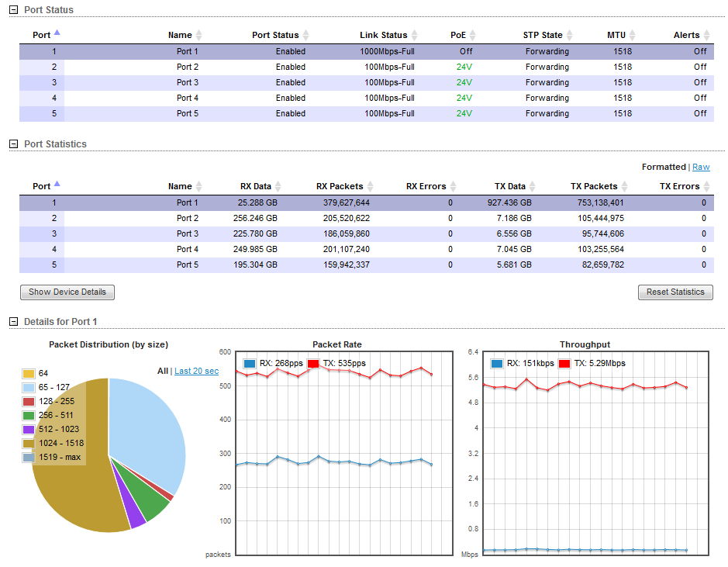
Task: Click the Show Device Details button
Action: coord(67,292)
